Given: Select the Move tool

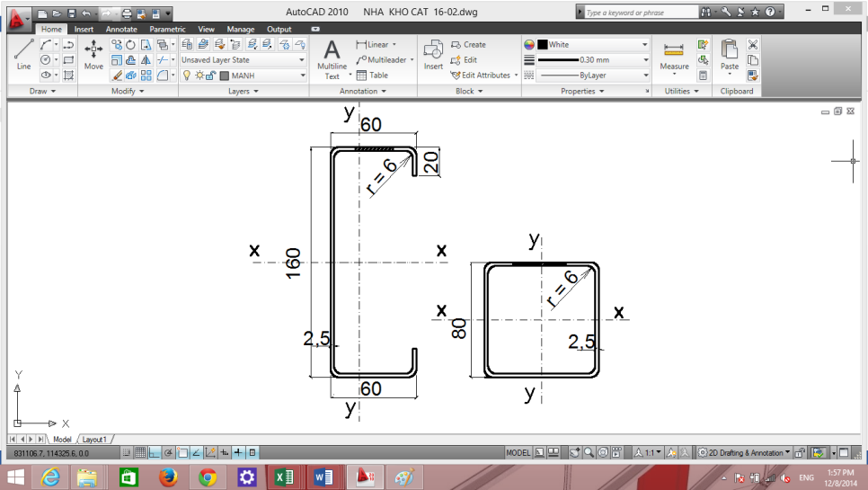Looking at the screenshot, I should click(93, 54).
